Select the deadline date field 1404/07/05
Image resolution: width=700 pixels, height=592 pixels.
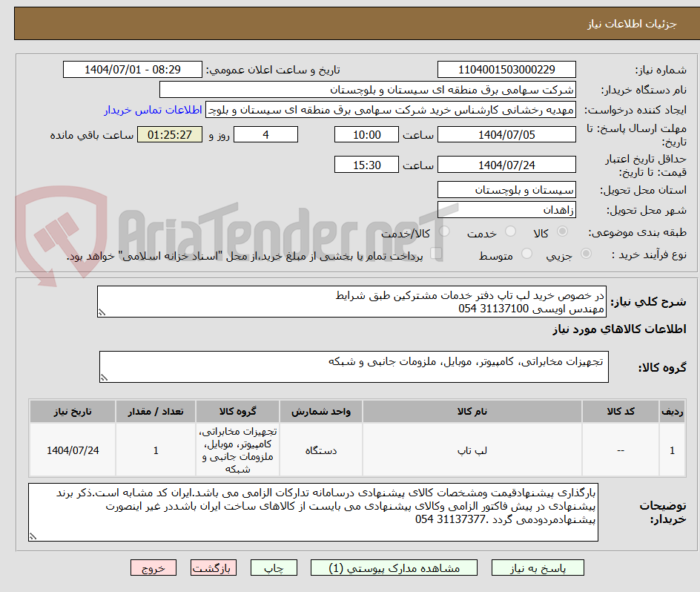click(507, 134)
